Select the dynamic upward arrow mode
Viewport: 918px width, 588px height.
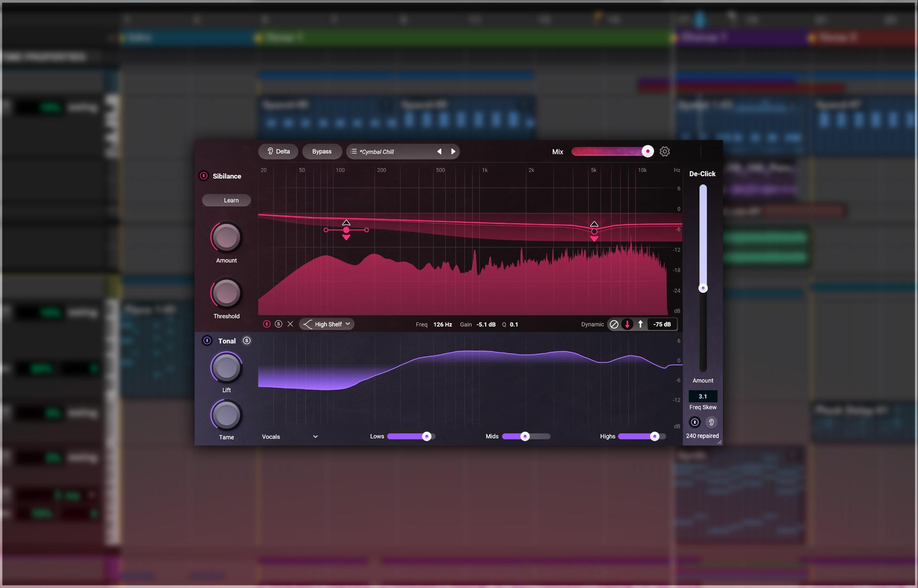(x=641, y=324)
